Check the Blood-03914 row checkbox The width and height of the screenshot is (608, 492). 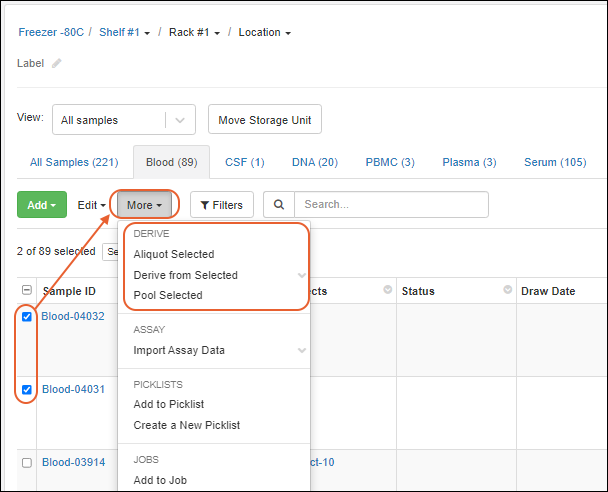(x=27, y=463)
